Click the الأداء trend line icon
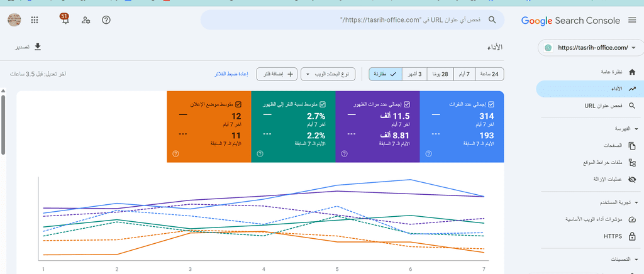 [x=632, y=89]
